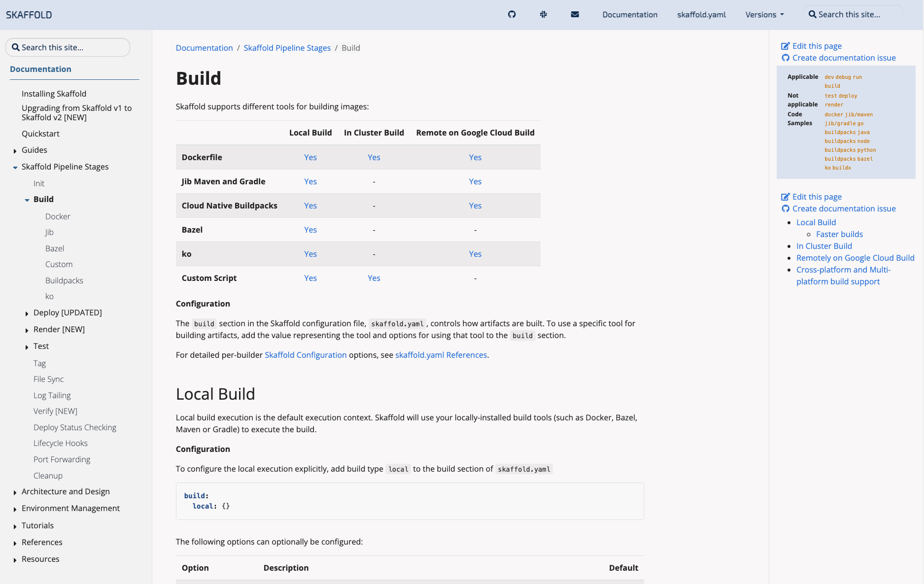
Task: Click Skaffold Pipeline Stages breadcrumb link
Action: [x=287, y=48]
